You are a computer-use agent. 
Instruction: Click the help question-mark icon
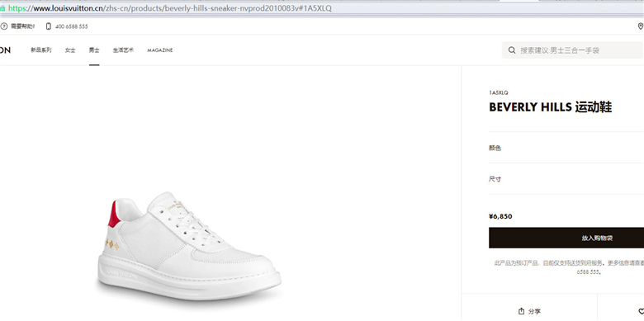point(3,26)
